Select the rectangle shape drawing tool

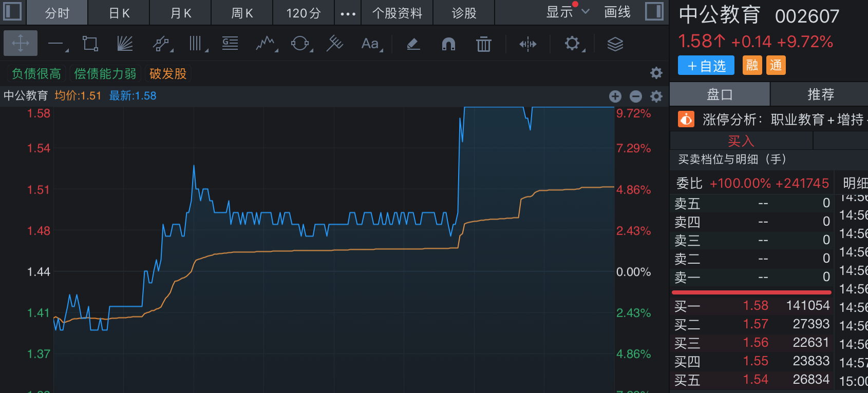90,44
